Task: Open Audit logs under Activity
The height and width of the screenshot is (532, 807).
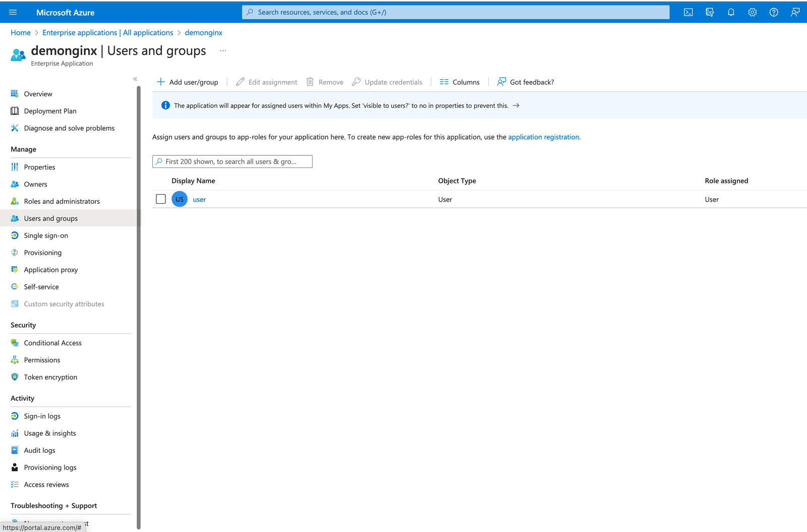Action: (39, 450)
